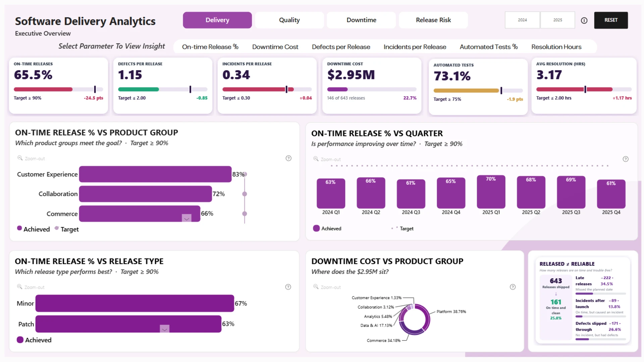Select Incidents per Release parameter

(x=415, y=47)
